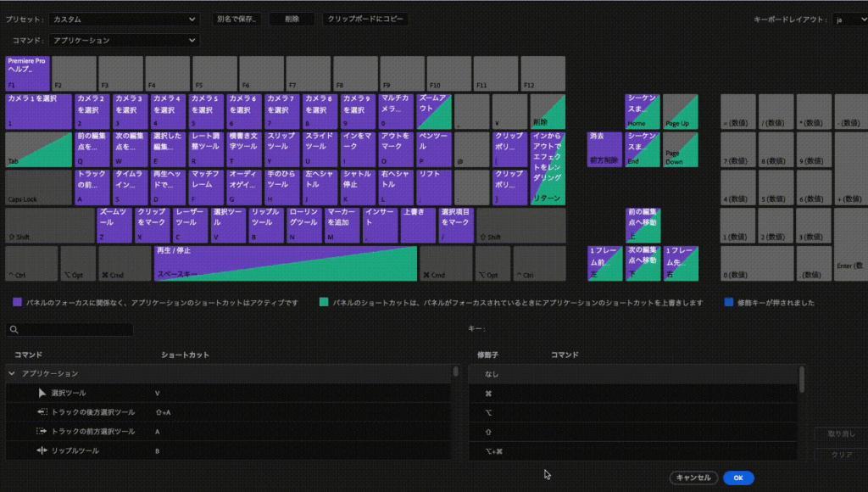Click the インサート key
This screenshot has height=492, width=868.
pos(381,226)
